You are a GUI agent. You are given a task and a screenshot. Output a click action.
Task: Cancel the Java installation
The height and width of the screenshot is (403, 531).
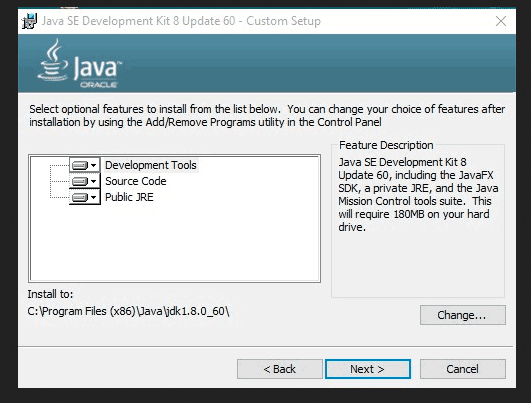pyautogui.click(x=463, y=369)
